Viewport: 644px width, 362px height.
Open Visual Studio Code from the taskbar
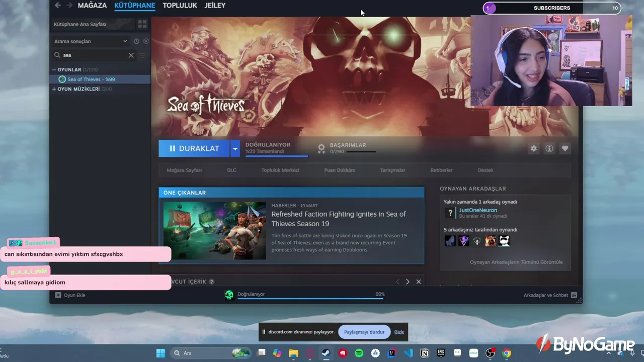tap(408, 353)
